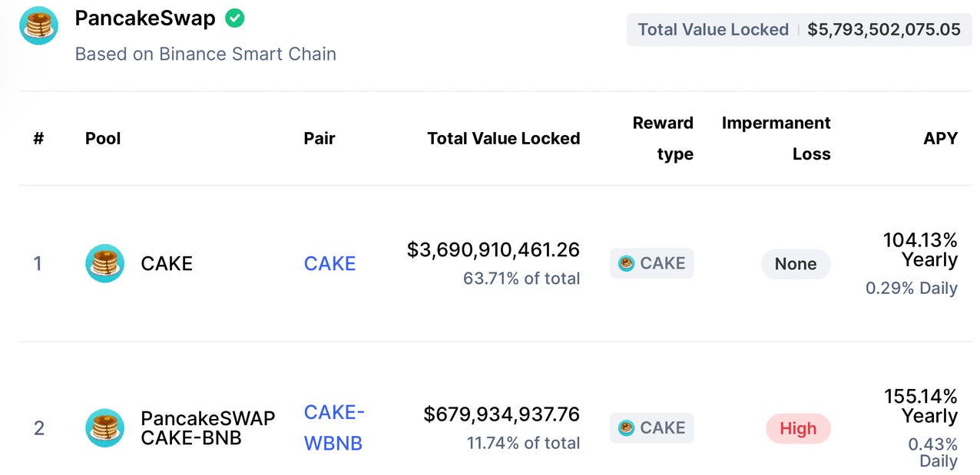The image size is (980, 475).
Task: Open the CAKE-WBNB pair link
Action: [x=334, y=427]
